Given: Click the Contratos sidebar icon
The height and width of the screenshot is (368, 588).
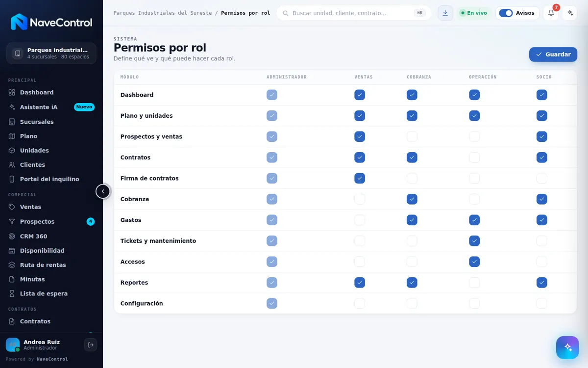Looking at the screenshot, I should 12,321.
